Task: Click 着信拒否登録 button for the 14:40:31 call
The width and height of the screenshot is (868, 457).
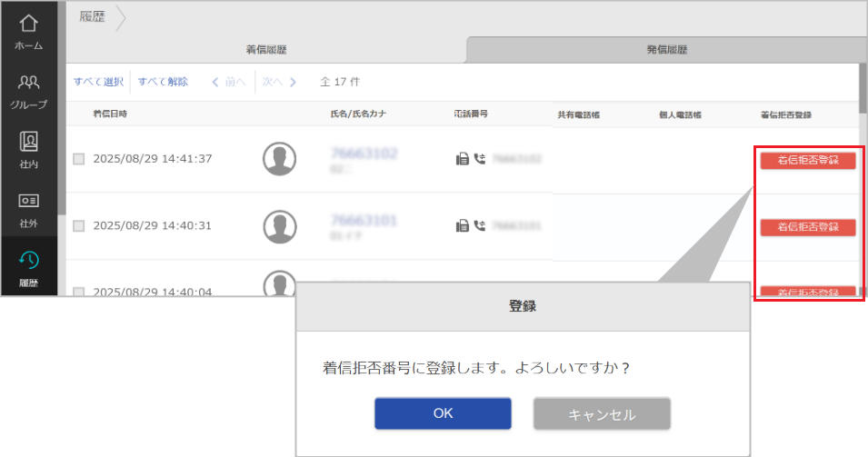Action: 808,227
